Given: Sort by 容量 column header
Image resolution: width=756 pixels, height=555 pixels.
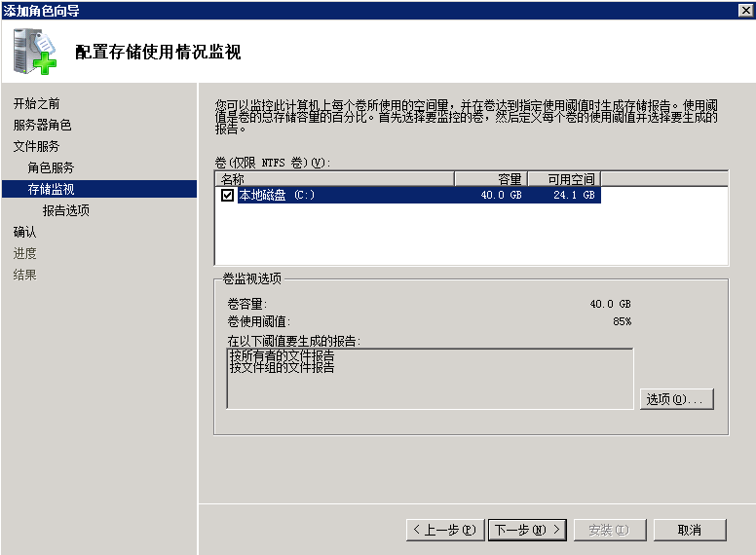Looking at the screenshot, I should point(491,179).
